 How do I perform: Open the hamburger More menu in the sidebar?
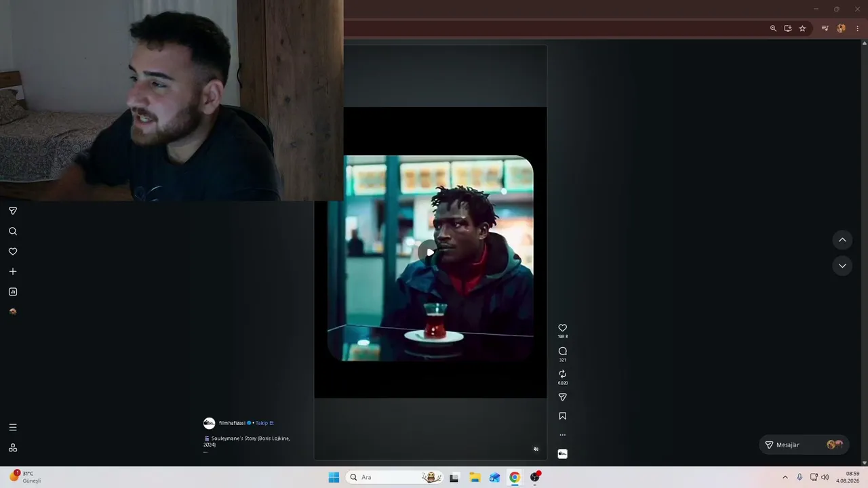tap(13, 428)
